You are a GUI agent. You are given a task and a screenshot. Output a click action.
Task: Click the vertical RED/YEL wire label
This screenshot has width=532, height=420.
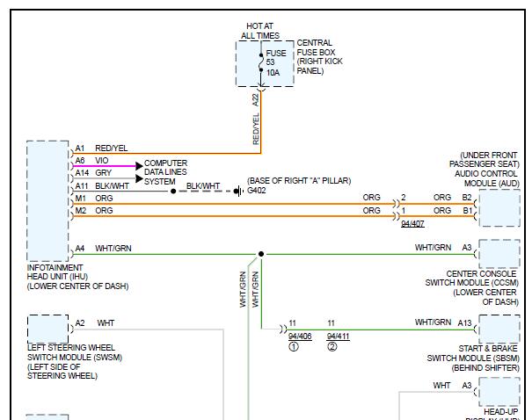pyautogui.click(x=256, y=129)
